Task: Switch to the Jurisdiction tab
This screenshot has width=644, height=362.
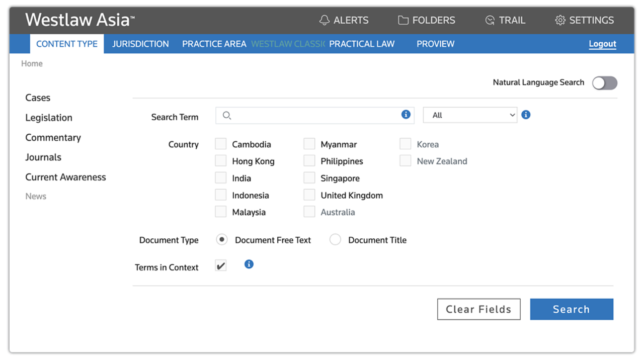Action: tap(140, 44)
